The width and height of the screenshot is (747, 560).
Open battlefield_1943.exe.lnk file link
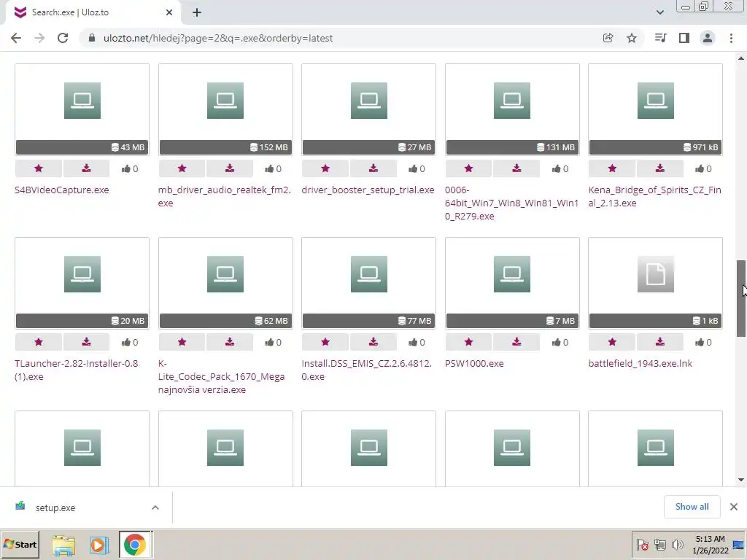pyautogui.click(x=640, y=363)
